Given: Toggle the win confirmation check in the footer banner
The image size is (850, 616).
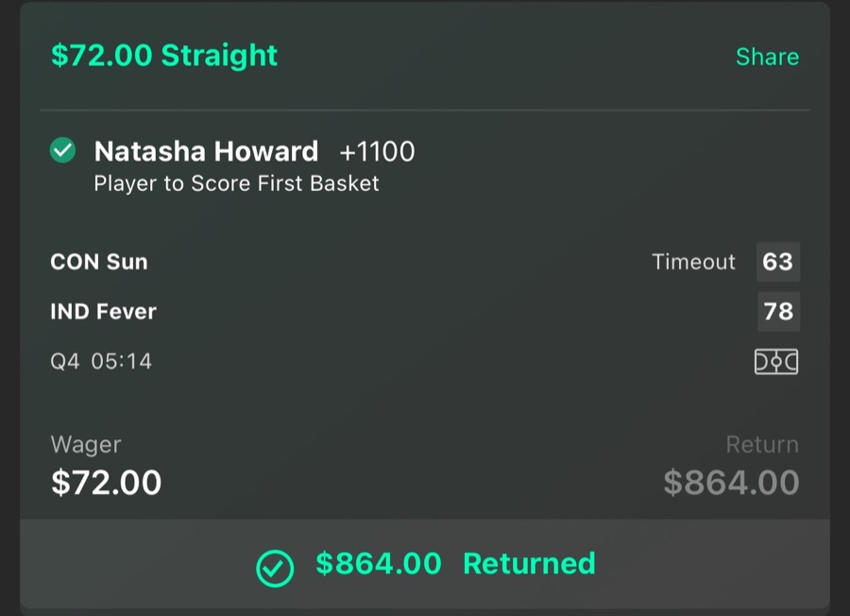Looking at the screenshot, I should point(275,564).
